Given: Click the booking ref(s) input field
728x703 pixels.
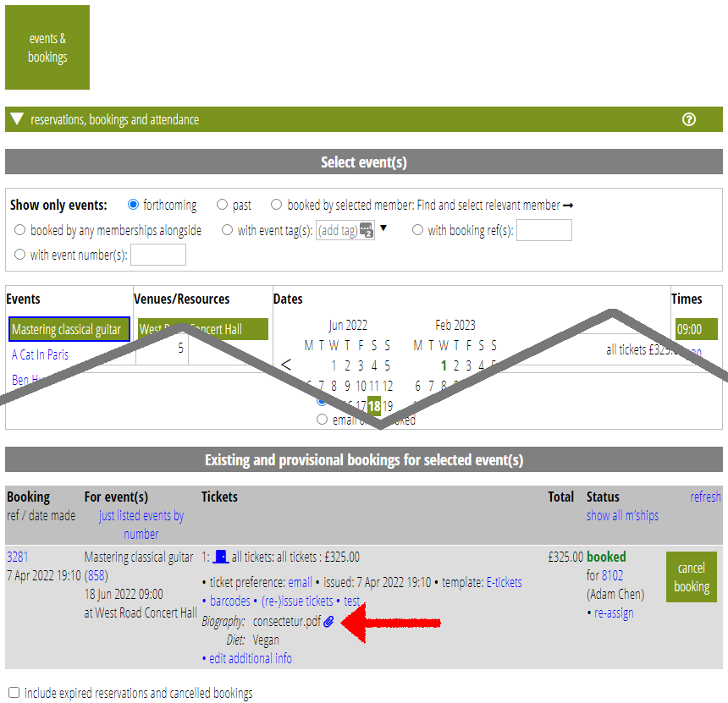Looking at the screenshot, I should tap(544, 230).
